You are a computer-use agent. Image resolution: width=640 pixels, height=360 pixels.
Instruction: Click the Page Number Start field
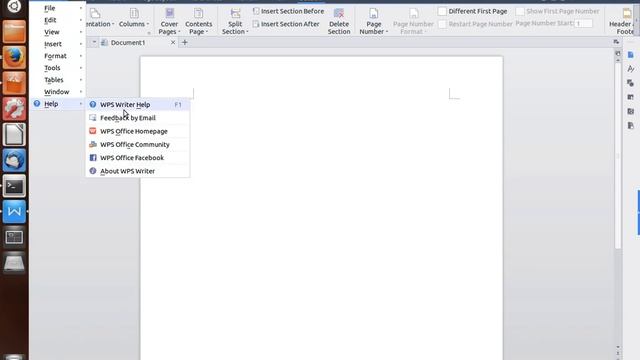583,24
